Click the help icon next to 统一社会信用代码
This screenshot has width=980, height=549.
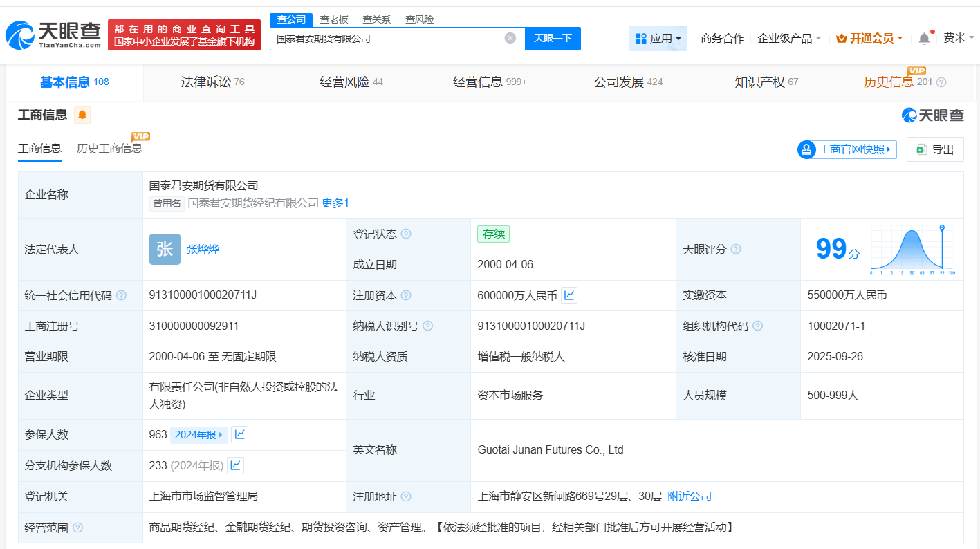click(120, 295)
